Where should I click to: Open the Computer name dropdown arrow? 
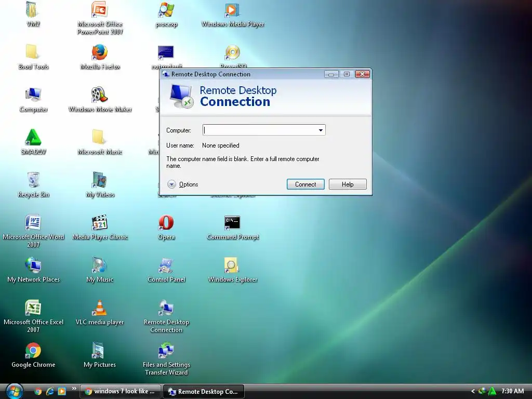click(321, 130)
